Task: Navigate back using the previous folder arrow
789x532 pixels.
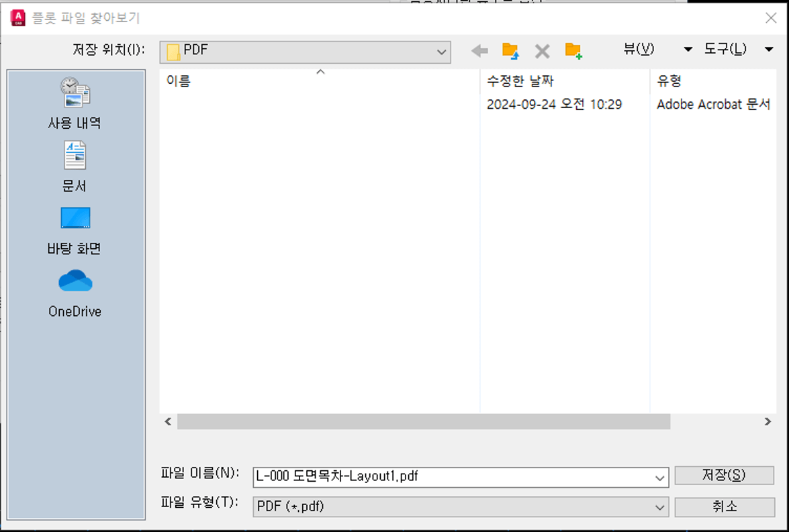Action: click(479, 49)
